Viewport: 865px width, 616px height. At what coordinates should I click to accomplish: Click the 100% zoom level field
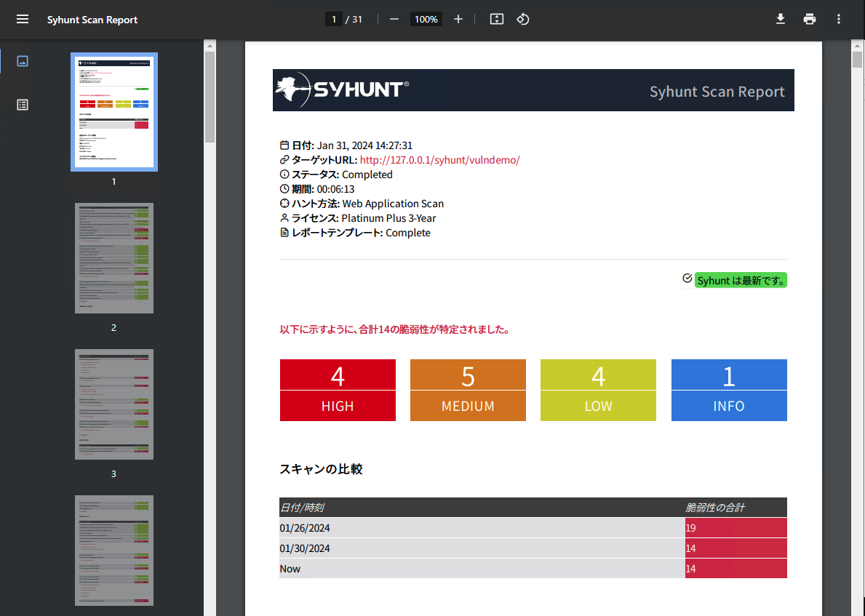coord(426,20)
